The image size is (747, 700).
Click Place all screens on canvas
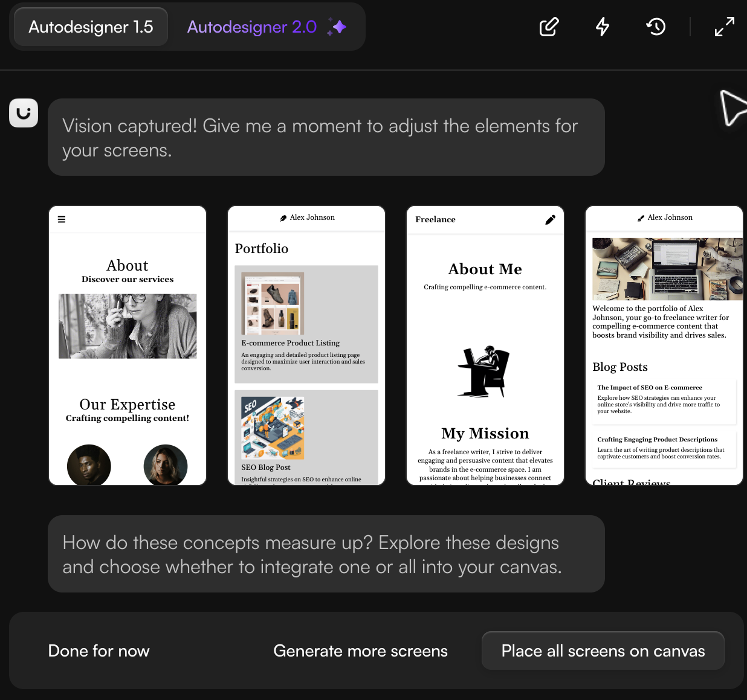(603, 650)
